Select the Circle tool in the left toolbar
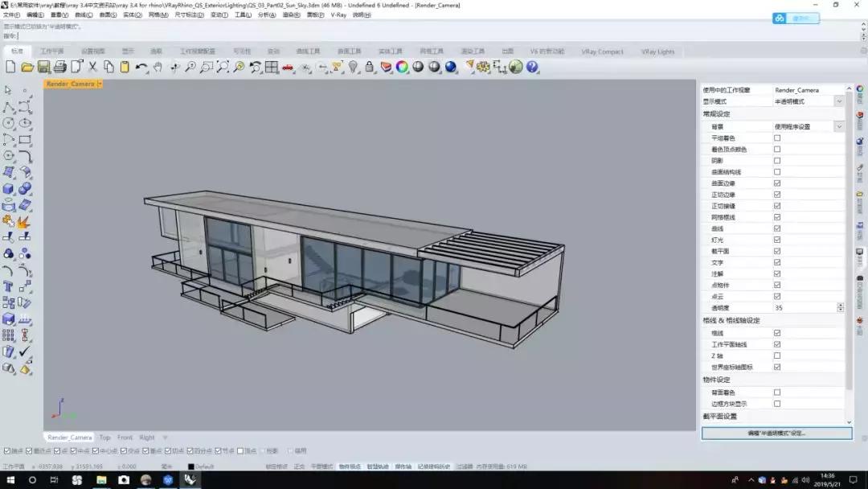This screenshot has width=868, height=489. [8, 122]
